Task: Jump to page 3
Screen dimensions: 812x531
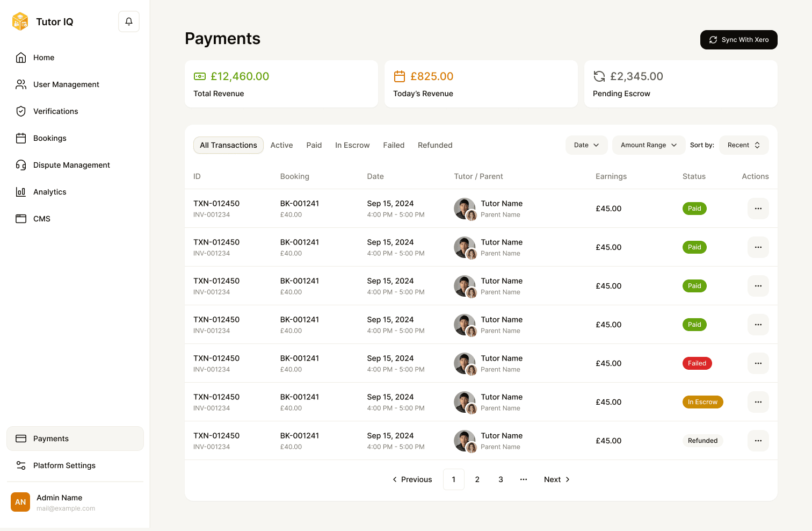Action: coord(501,479)
